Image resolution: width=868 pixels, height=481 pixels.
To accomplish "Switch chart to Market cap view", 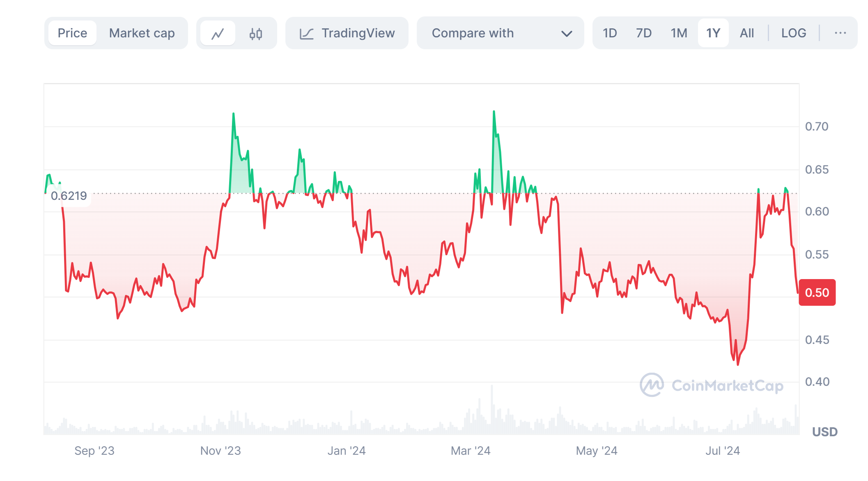I will click(x=142, y=33).
